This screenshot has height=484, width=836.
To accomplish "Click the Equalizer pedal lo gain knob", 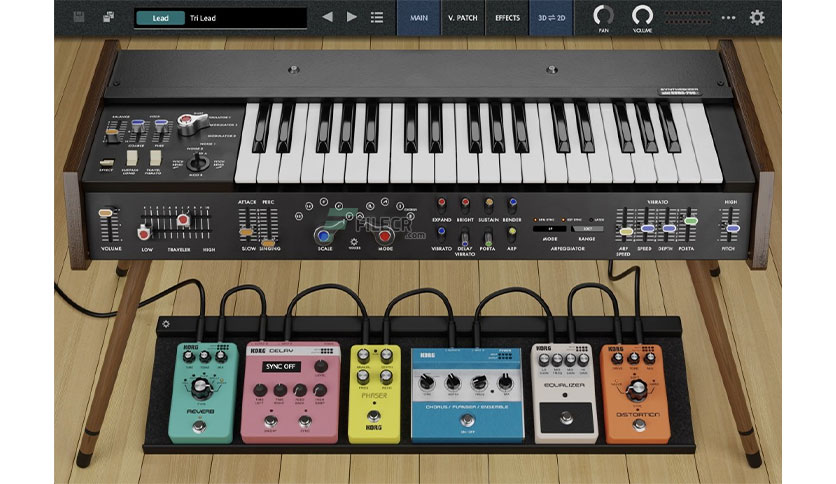I will [545, 360].
